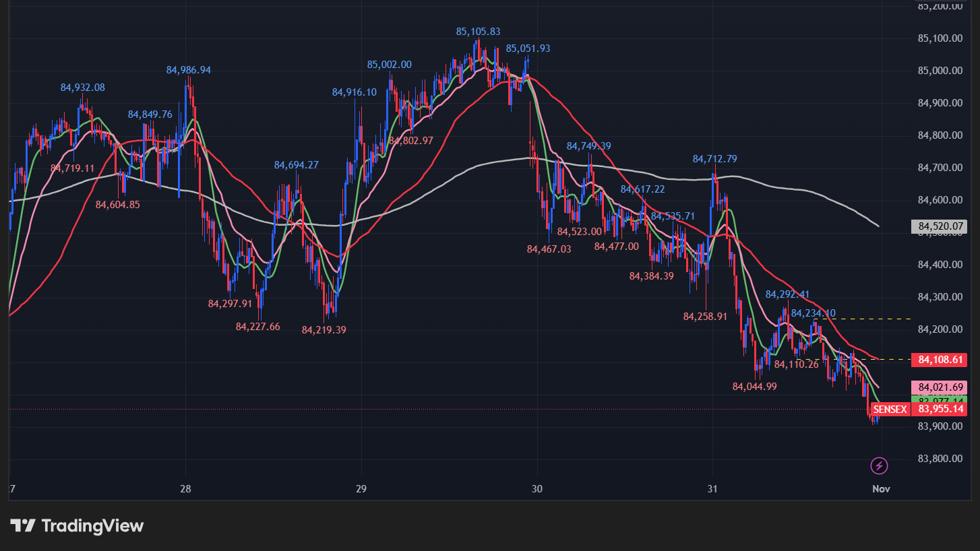Select the 84,044.99 low annotation

point(754,387)
